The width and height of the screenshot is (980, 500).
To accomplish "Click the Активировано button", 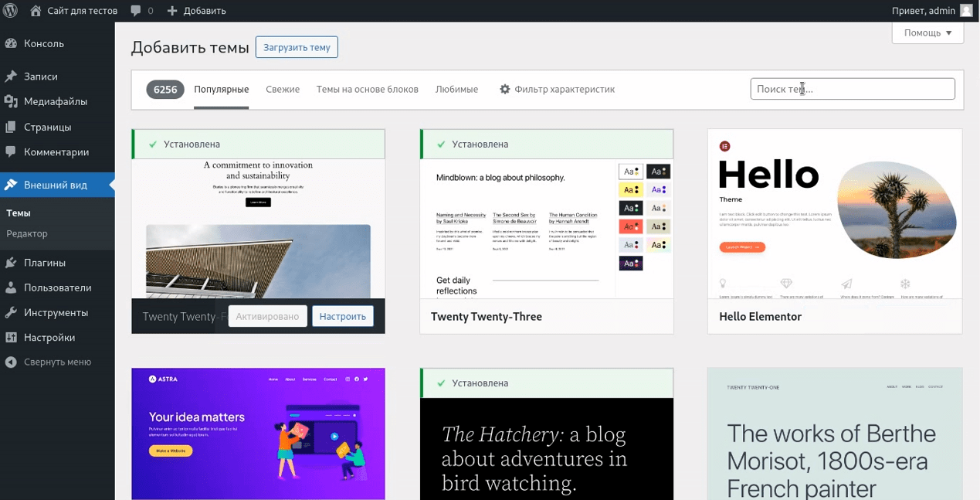I will [x=267, y=316].
